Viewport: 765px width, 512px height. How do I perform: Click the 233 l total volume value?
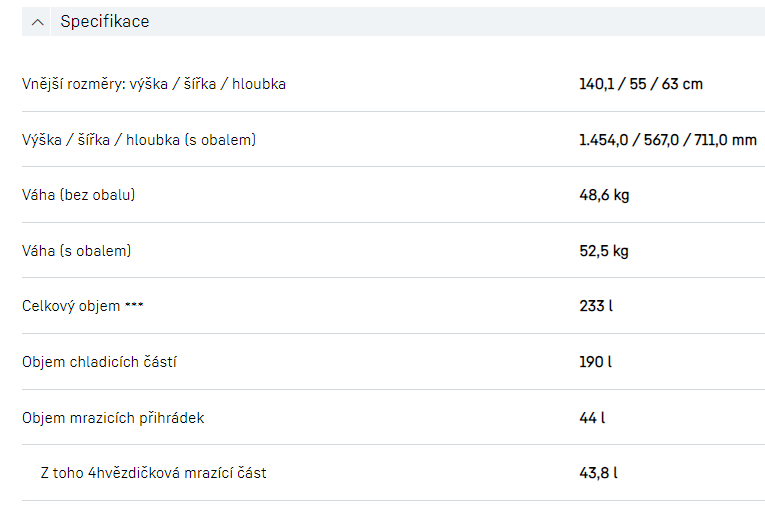[x=595, y=306]
